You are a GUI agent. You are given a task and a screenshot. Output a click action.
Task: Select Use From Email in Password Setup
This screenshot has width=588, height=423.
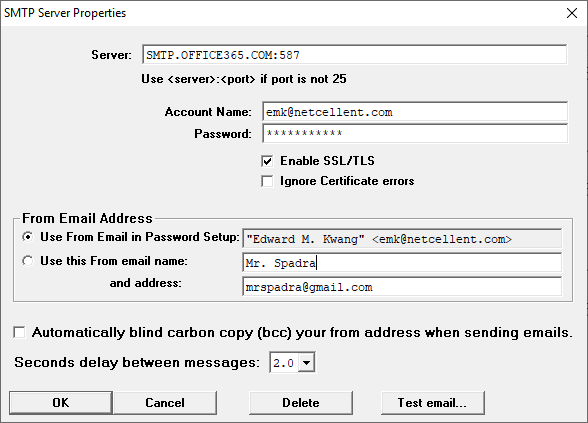(x=27, y=237)
